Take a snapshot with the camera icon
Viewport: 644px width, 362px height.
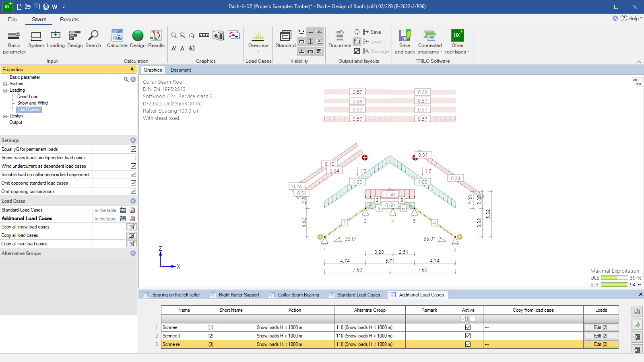218,35
